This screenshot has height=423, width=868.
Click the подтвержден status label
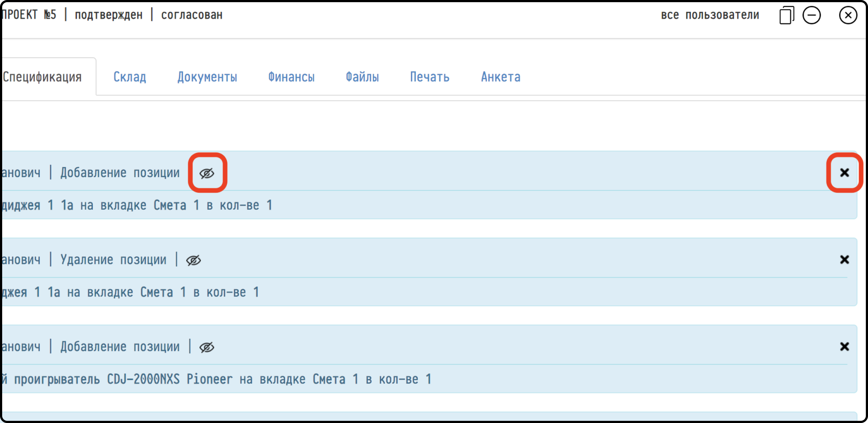click(x=108, y=15)
